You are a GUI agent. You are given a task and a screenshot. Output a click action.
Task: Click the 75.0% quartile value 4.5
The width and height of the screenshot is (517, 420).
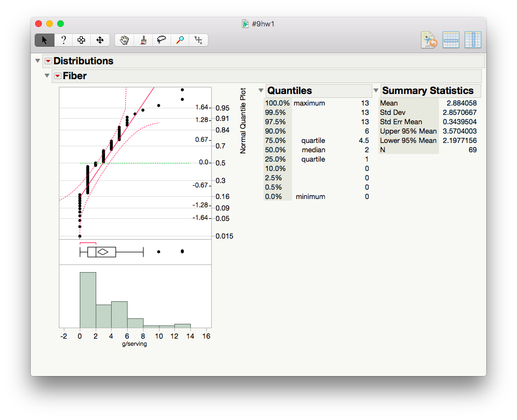coord(364,140)
